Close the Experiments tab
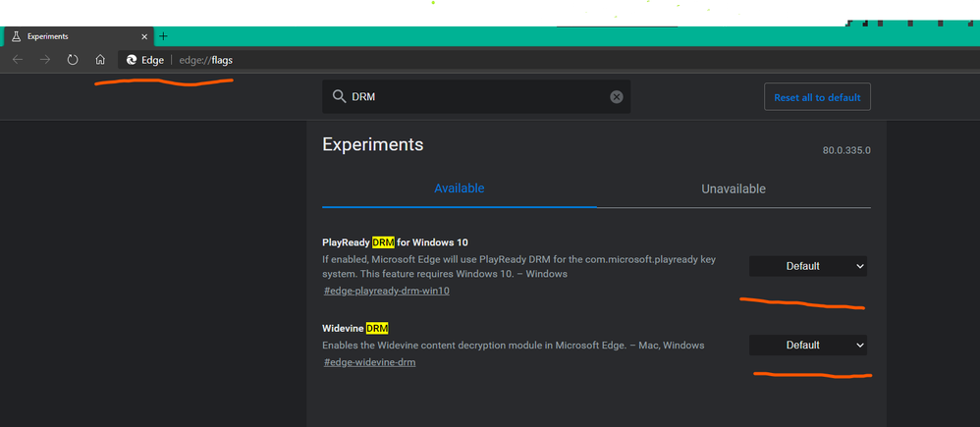The height and width of the screenshot is (427, 980). click(x=145, y=36)
